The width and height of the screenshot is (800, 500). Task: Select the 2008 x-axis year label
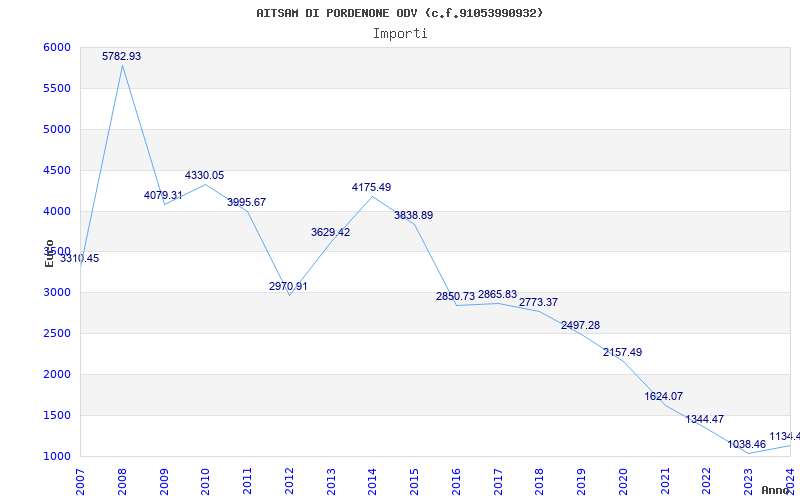(x=123, y=479)
